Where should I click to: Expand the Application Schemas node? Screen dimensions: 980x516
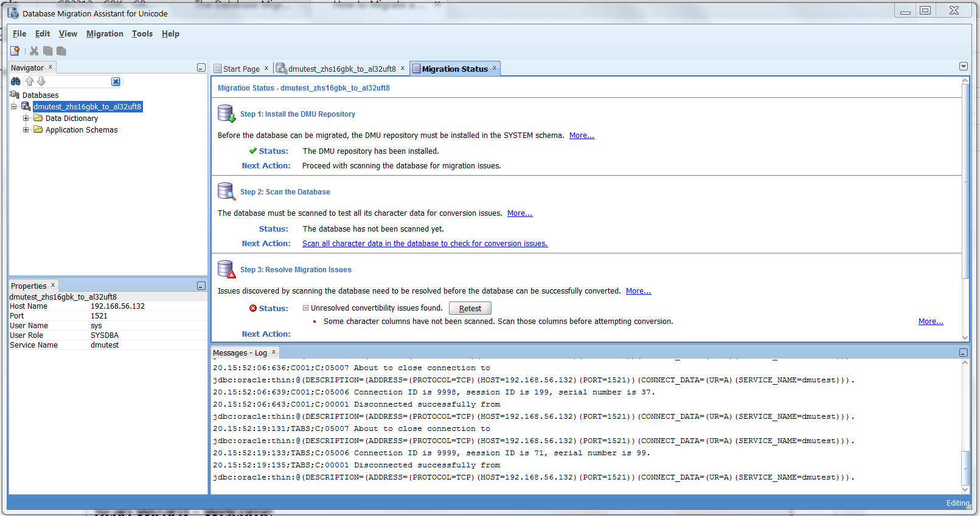pos(26,129)
